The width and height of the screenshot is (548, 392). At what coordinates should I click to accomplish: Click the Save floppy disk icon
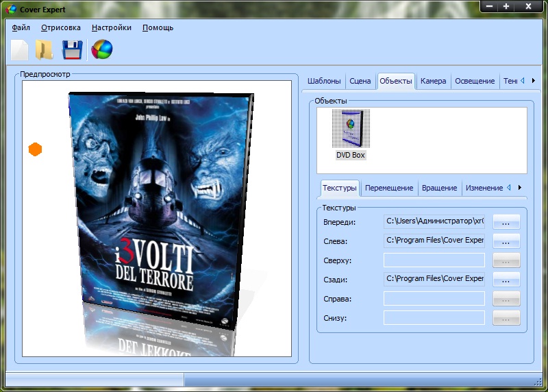click(72, 50)
